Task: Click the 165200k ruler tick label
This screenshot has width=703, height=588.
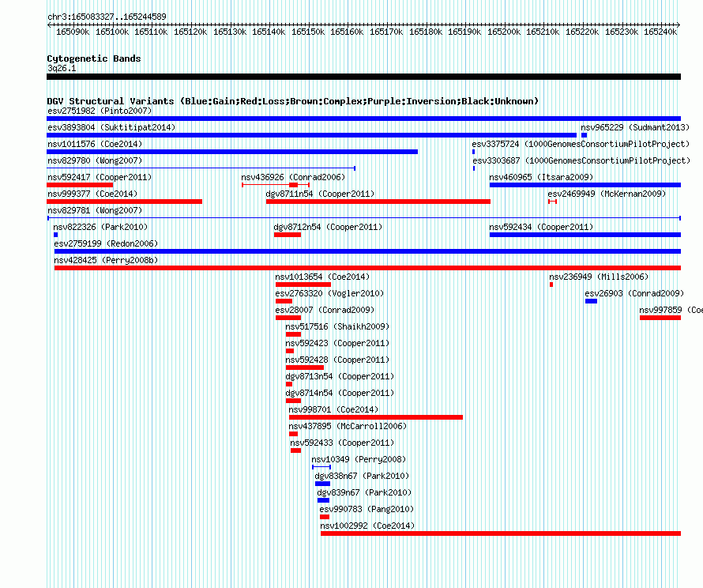Action: coord(504,32)
